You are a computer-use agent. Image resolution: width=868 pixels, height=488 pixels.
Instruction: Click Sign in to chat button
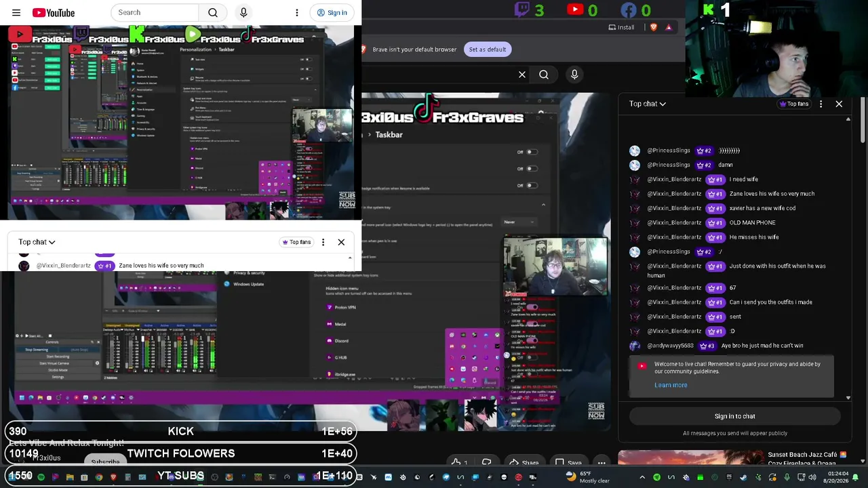[734, 416]
